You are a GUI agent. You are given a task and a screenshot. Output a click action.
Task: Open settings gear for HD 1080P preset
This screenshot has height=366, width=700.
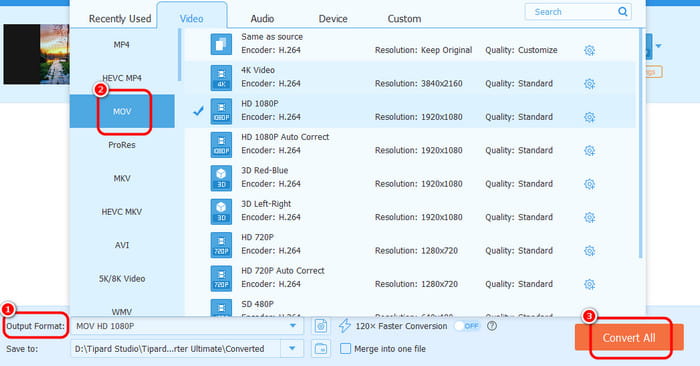[589, 117]
